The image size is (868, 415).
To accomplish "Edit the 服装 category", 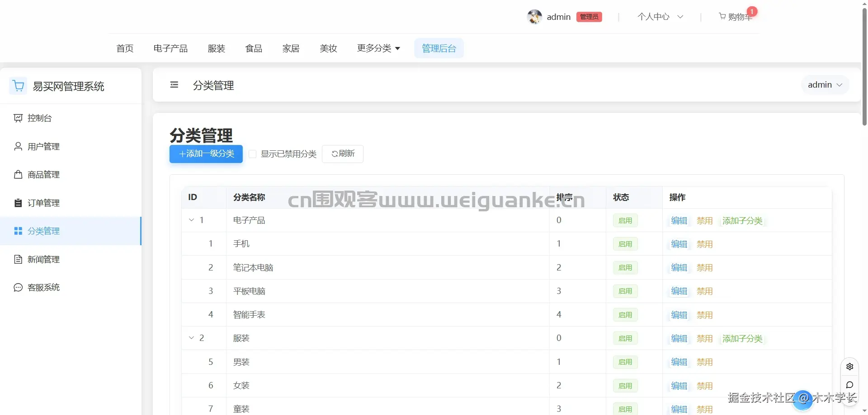I will pos(679,338).
